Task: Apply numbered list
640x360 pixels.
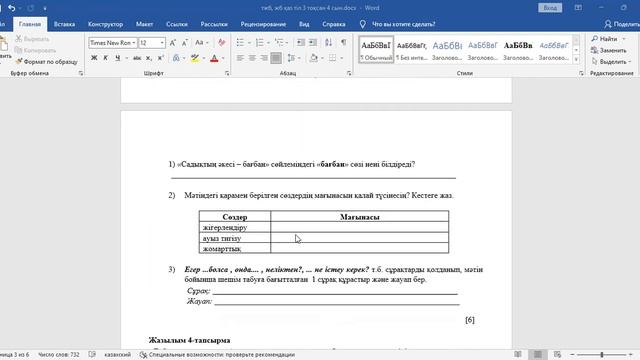Action: [260, 43]
